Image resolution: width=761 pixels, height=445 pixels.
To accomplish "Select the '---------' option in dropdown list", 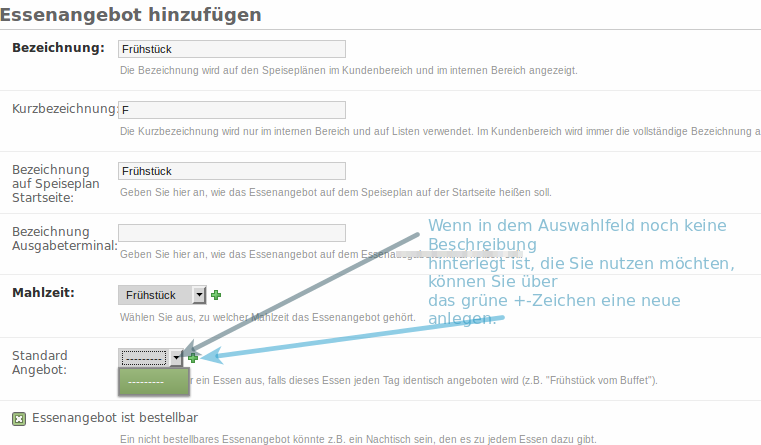I will (x=153, y=382).
